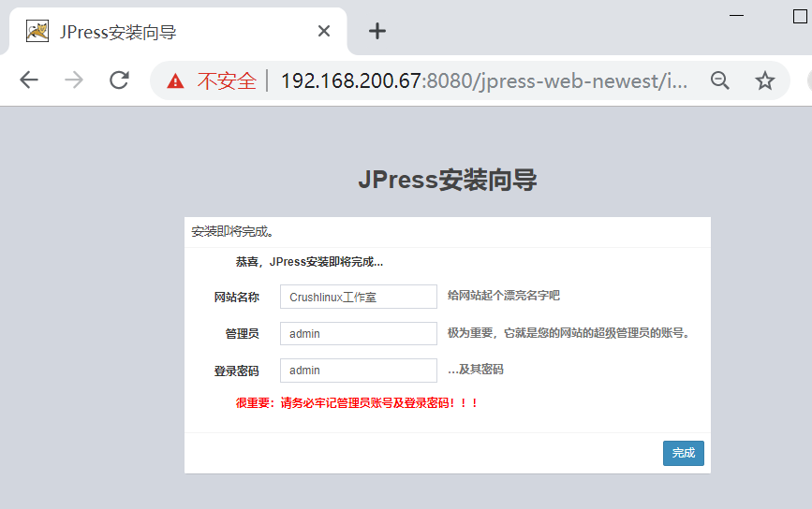
Task: Click the address bar URL text
Action: pyautogui.click(x=483, y=81)
